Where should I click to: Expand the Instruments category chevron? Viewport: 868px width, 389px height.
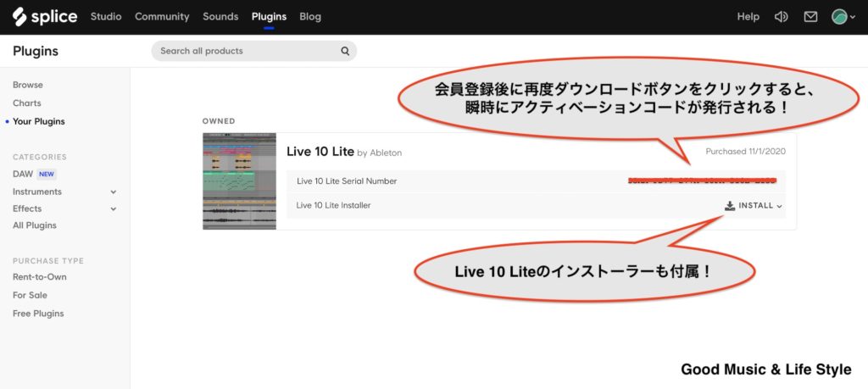pos(114,192)
